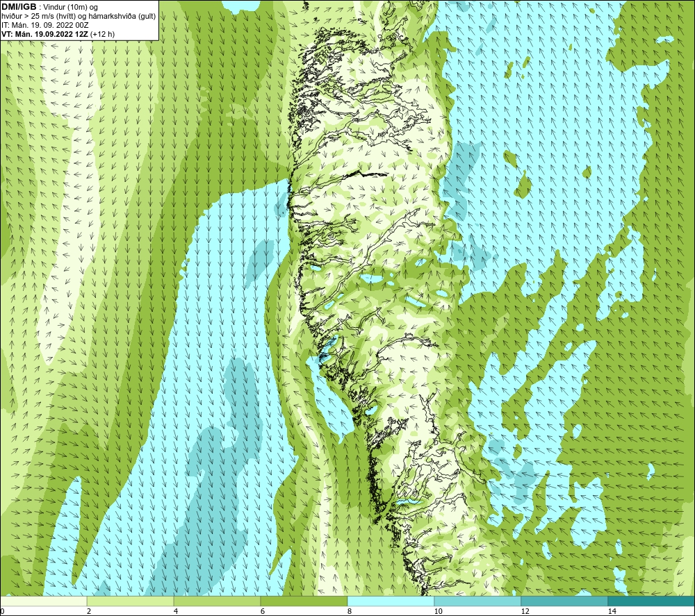This screenshot has height=616, width=695.
Task: Click the 2-4 m/s light green legend swatch
Action: click(131, 601)
